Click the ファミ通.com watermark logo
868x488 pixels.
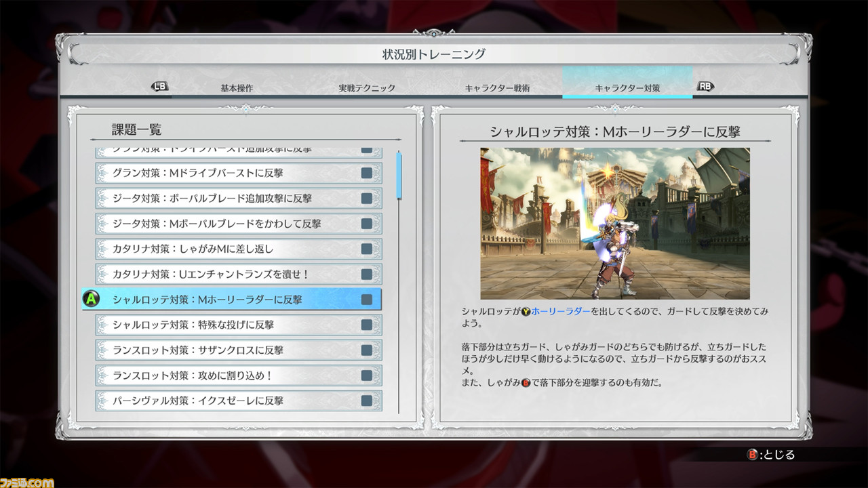click(x=27, y=481)
